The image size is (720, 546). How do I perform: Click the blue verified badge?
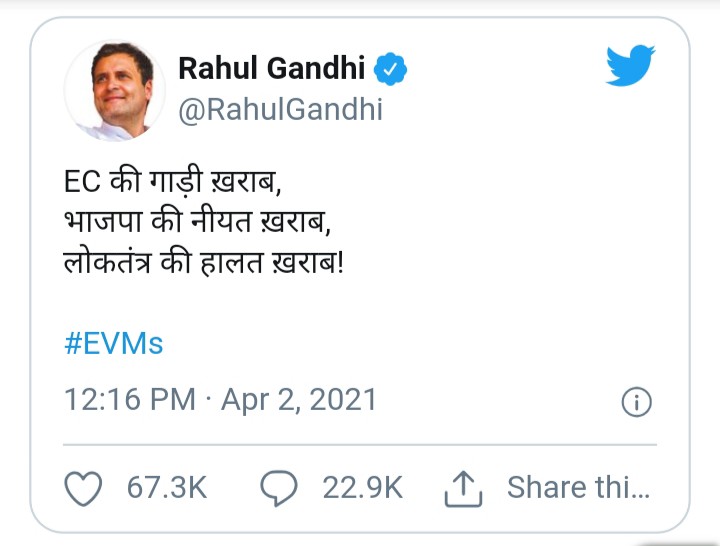click(391, 70)
